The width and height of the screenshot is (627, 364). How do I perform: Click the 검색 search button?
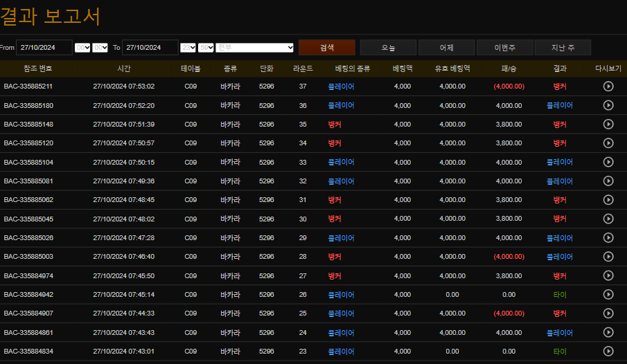tap(326, 47)
